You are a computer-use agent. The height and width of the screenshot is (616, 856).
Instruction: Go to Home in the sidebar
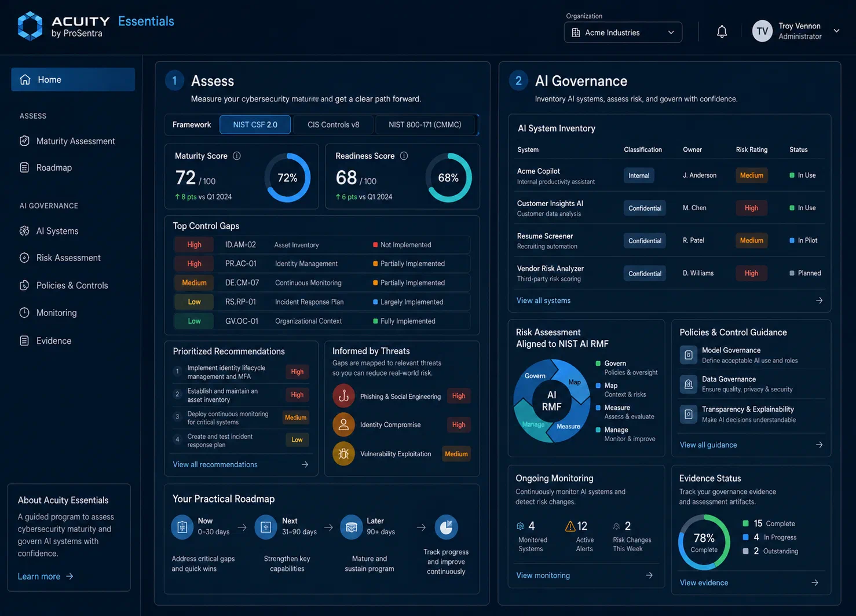click(73, 79)
